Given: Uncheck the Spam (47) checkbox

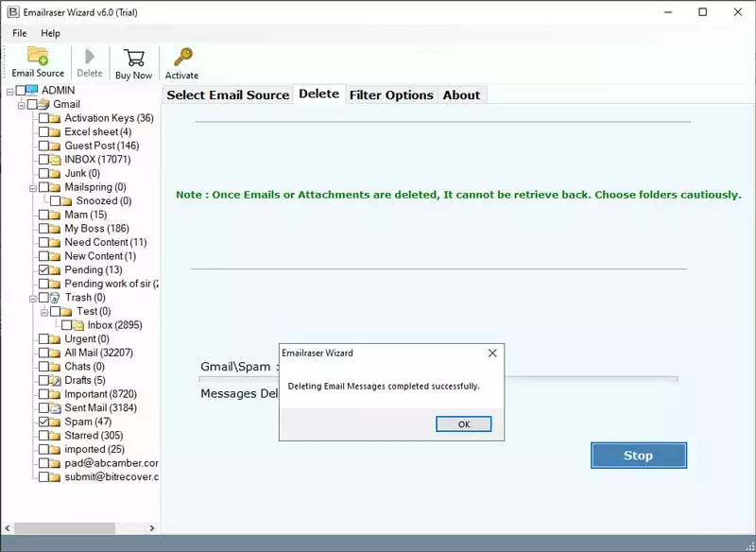Looking at the screenshot, I should [x=43, y=422].
